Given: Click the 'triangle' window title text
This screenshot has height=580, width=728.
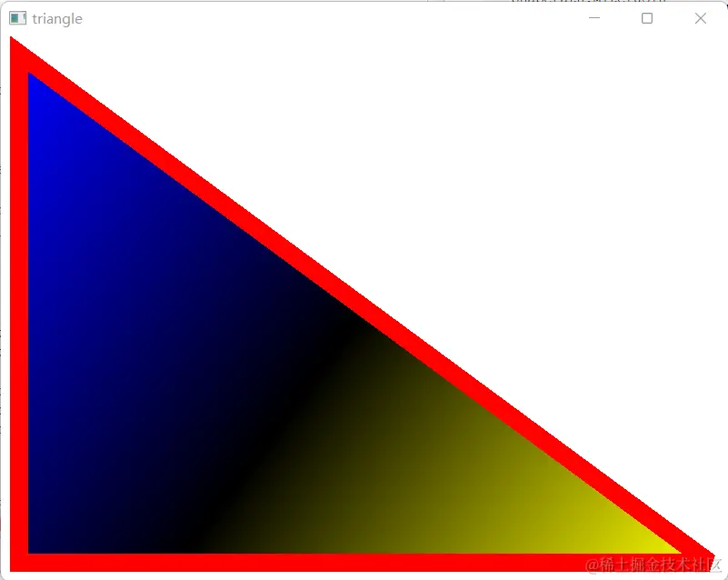Looking at the screenshot, I should 58,18.
